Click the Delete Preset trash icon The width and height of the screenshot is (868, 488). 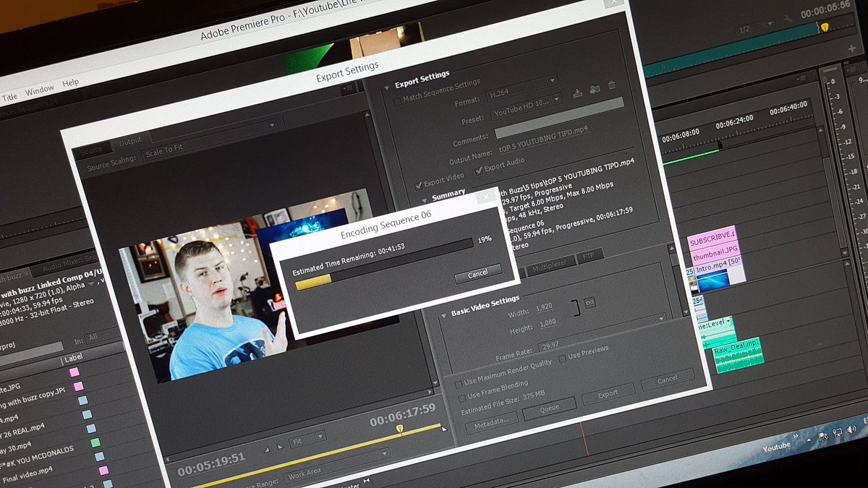pyautogui.click(x=612, y=85)
